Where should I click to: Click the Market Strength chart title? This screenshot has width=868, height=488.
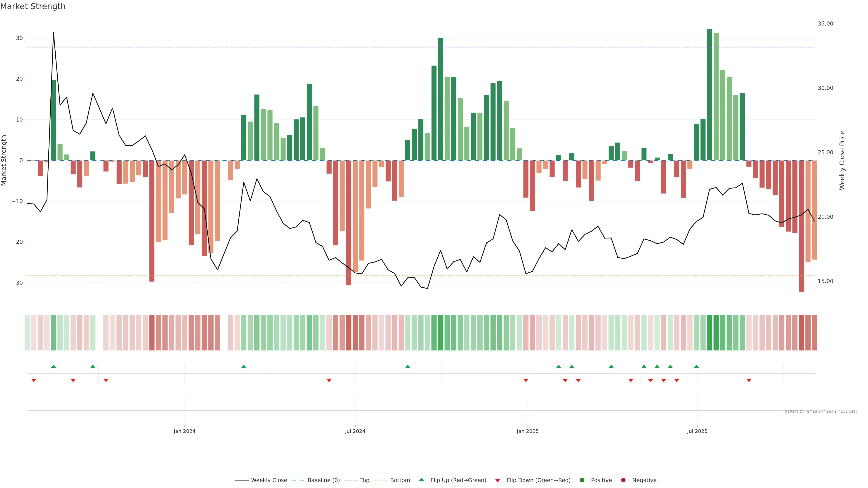pos(33,6)
